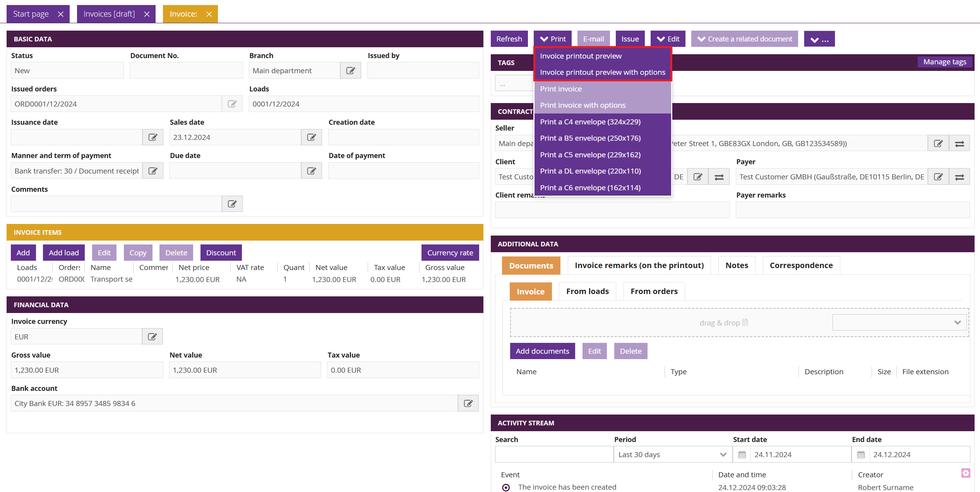Viewport: 980px width, 492px height.
Task: Select Print a C4 envelope menu entry
Action: [x=590, y=122]
